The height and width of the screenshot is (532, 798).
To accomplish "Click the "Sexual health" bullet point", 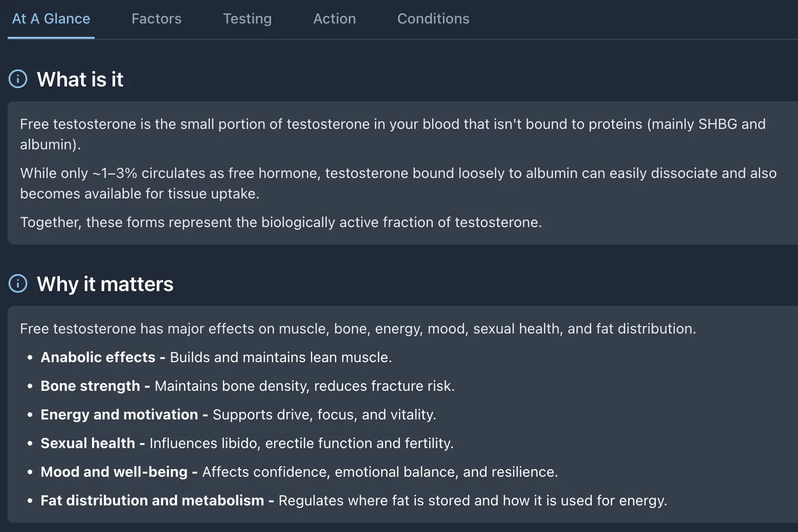I will [x=247, y=443].
